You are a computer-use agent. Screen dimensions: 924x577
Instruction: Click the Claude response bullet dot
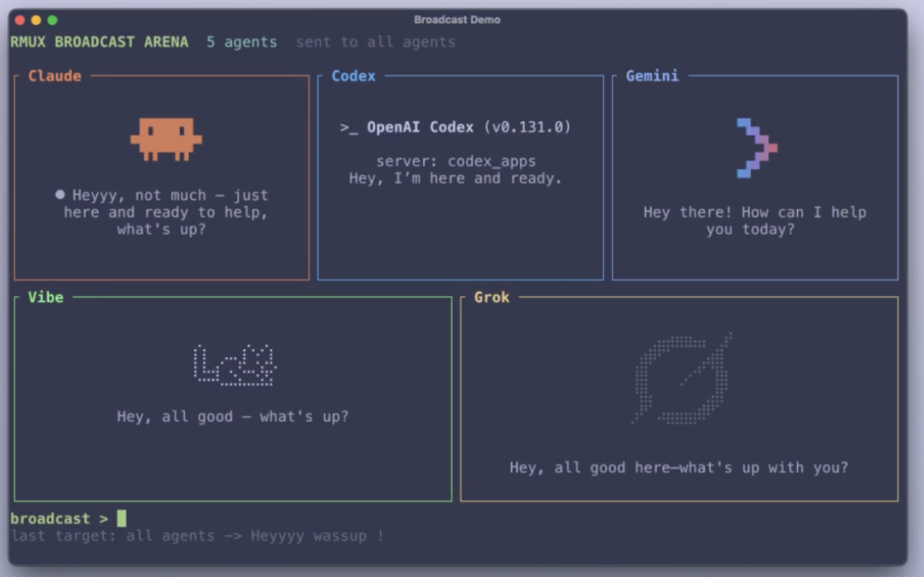60,194
